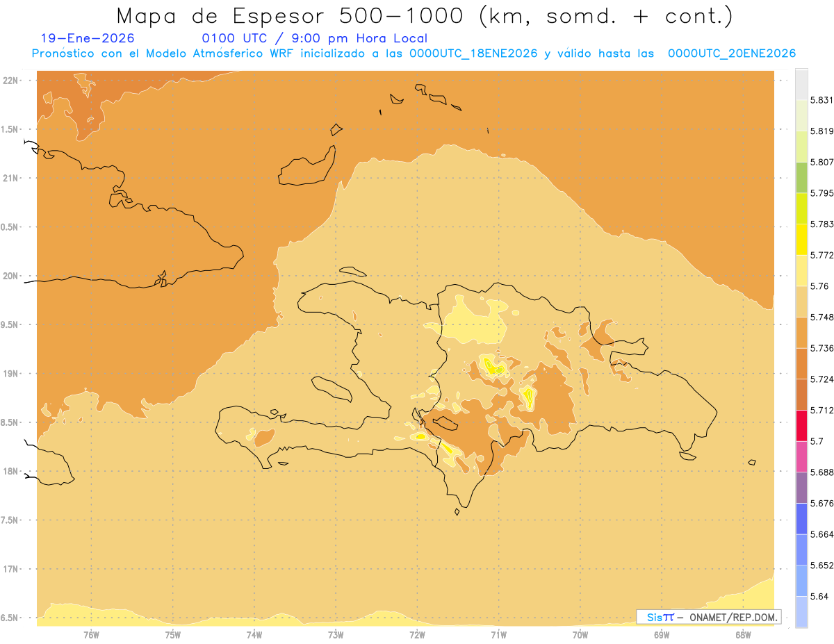Click the '75W' longitude label
This screenshot has height=644, width=834.
pyautogui.click(x=172, y=634)
